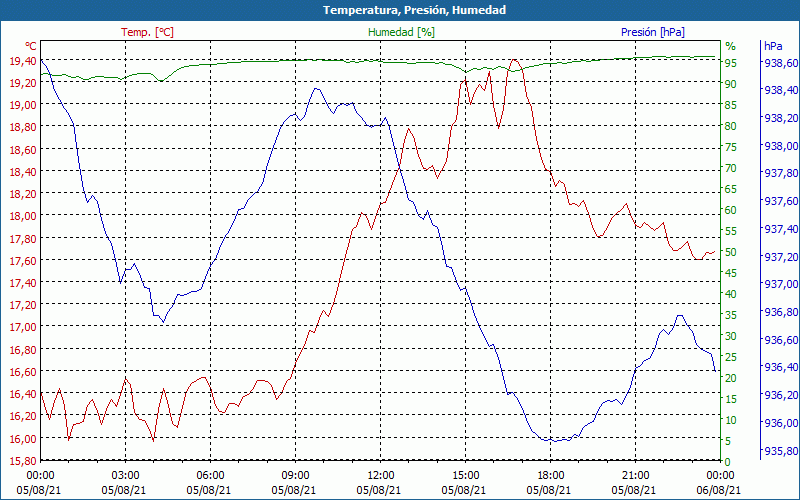
Task: Click the "18,20" temperature axis value
Action: coord(22,193)
